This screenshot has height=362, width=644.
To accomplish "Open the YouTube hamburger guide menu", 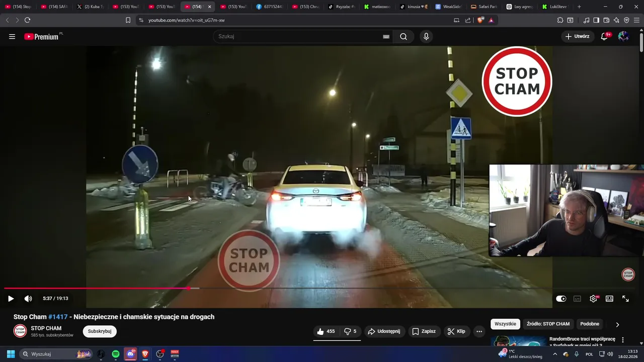I will pos(12,37).
